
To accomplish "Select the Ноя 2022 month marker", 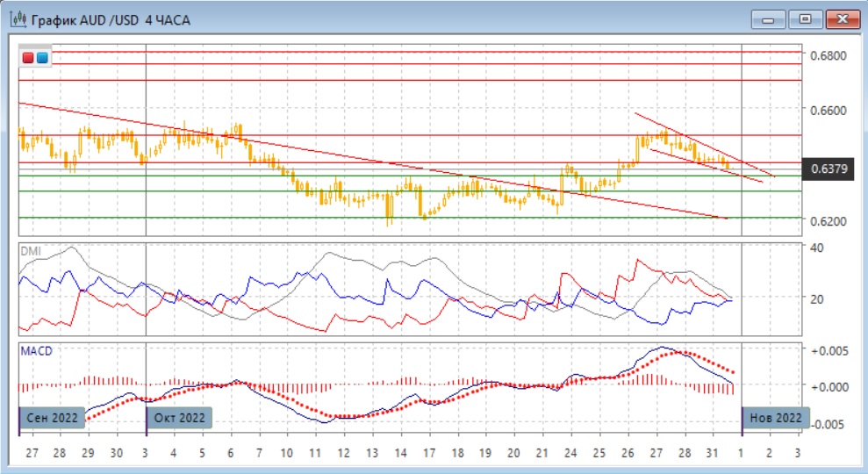I will coord(776,418).
